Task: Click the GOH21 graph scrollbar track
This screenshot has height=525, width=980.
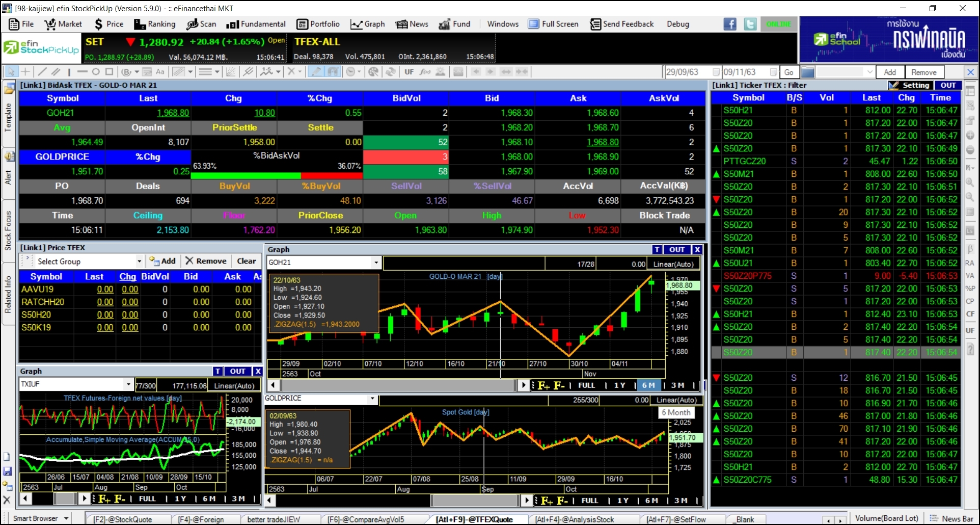Action: [x=398, y=385]
